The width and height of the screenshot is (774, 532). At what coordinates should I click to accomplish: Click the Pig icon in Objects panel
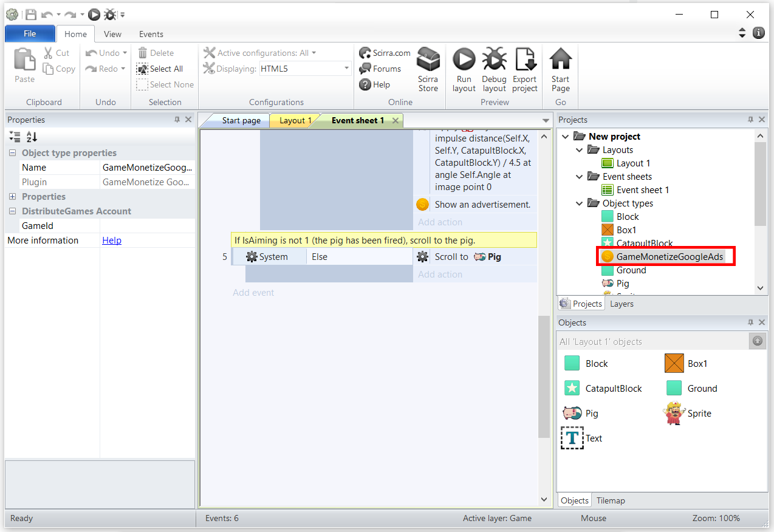(572, 413)
